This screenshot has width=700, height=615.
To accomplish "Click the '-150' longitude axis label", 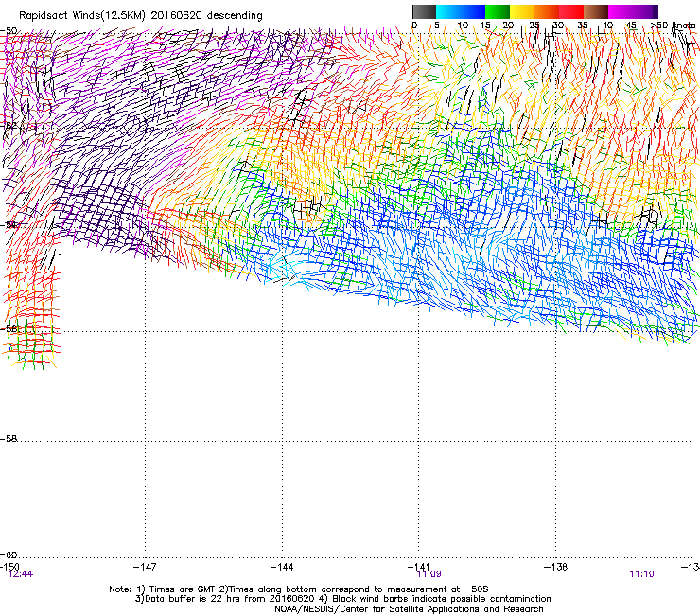I will click(x=9, y=567).
